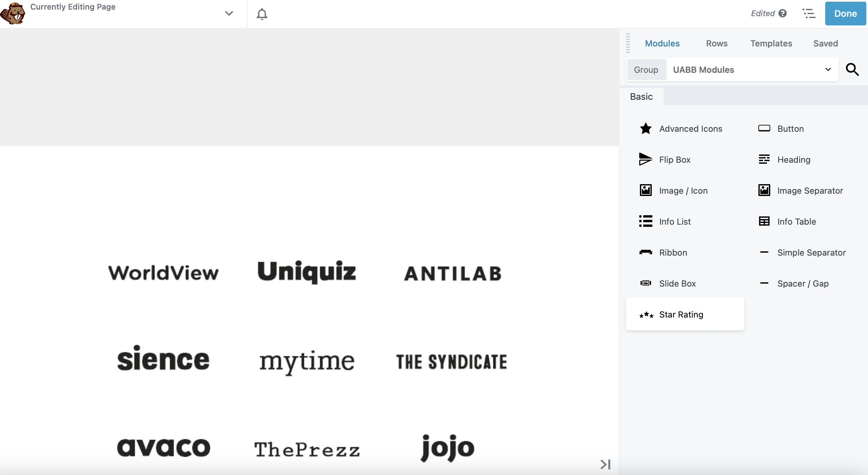The width and height of the screenshot is (868, 475).
Task: Select the Info List module icon
Action: (x=646, y=221)
